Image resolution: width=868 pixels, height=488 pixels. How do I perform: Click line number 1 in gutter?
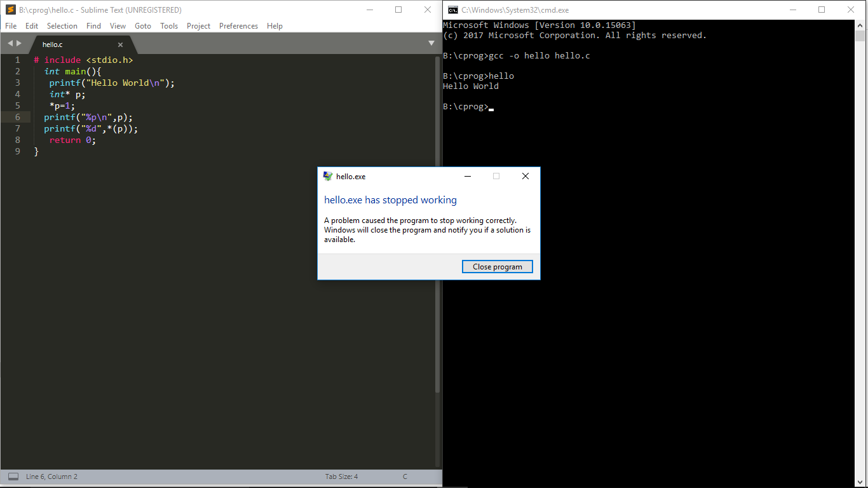pos(18,60)
